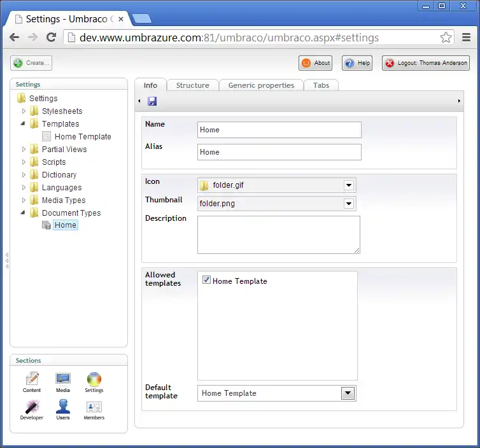Click the browser forward arrow
Viewport: 480px width, 448px height.
(32, 38)
